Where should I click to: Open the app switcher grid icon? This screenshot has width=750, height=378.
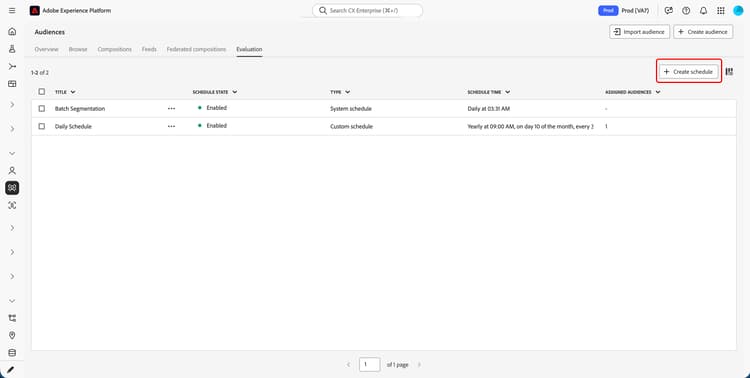point(720,11)
